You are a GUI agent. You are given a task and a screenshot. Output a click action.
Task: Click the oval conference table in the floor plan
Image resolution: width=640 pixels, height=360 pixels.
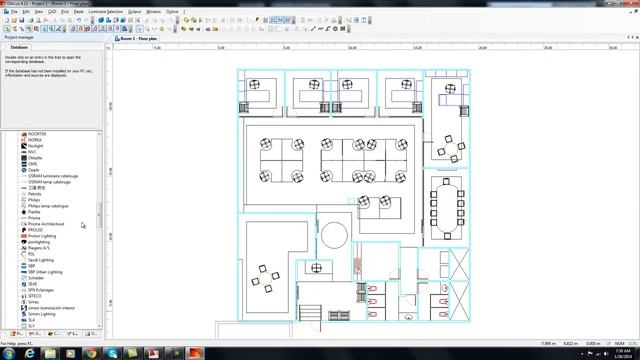(x=447, y=208)
